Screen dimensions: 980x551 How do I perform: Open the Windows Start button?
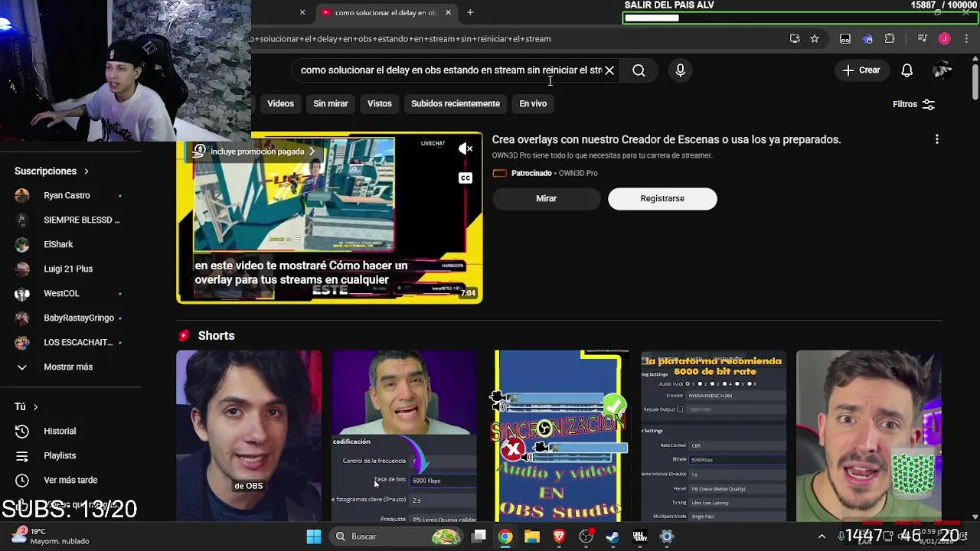click(314, 536)
